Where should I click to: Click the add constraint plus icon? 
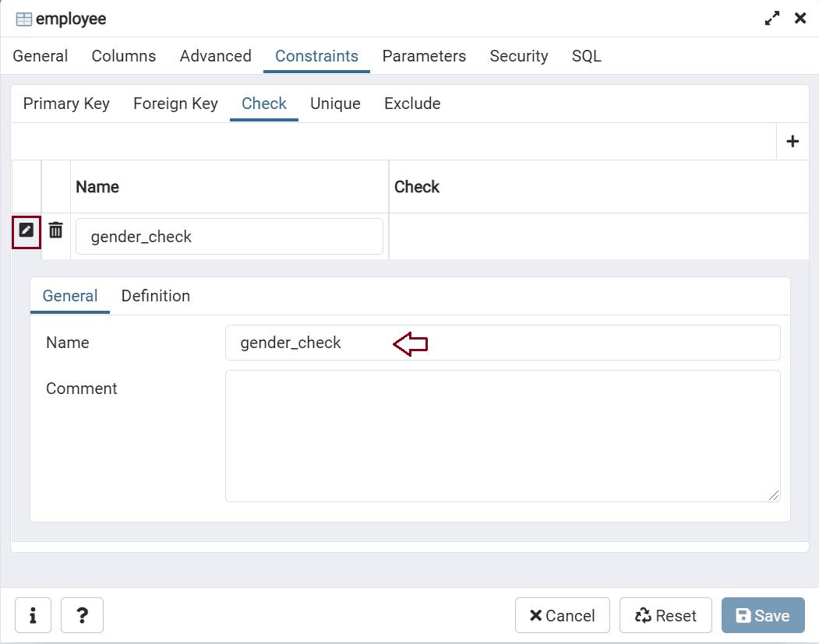click(793, 141)
